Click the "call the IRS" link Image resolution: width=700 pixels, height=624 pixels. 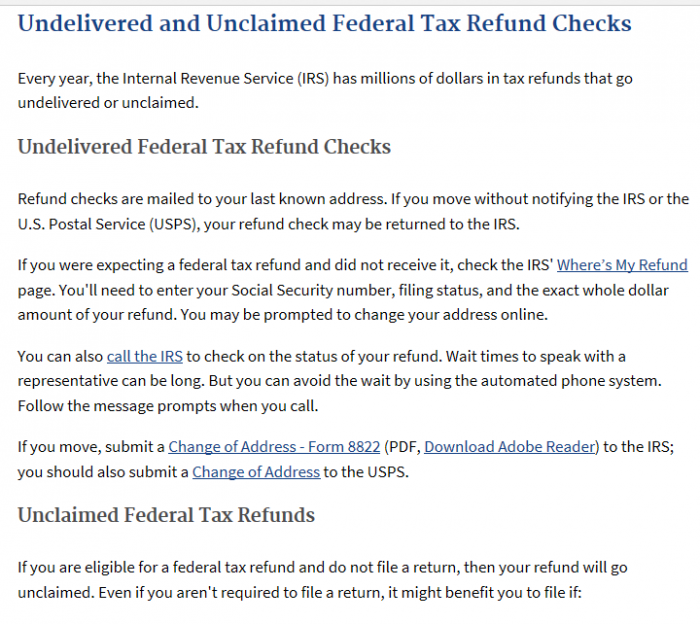[x=145, y=356]
